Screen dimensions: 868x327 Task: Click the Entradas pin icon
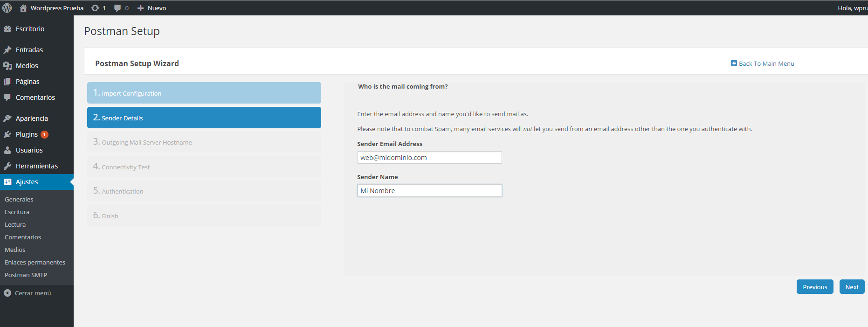(7, 50)
